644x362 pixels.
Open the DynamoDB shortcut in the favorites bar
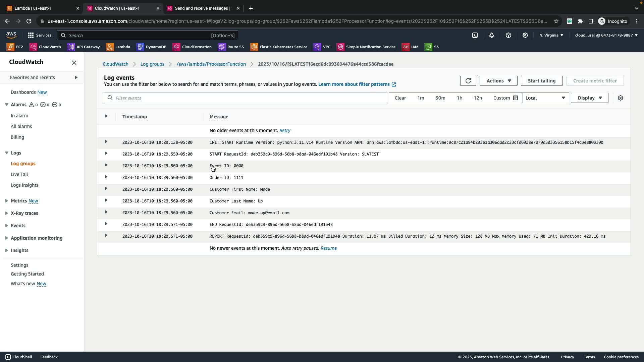coord(152,47)
